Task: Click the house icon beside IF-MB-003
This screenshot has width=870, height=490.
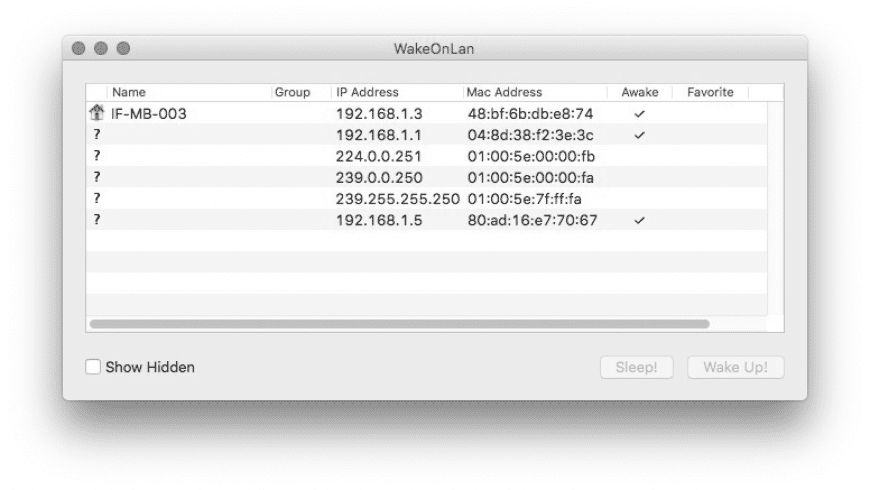Action: pos(96,114)
